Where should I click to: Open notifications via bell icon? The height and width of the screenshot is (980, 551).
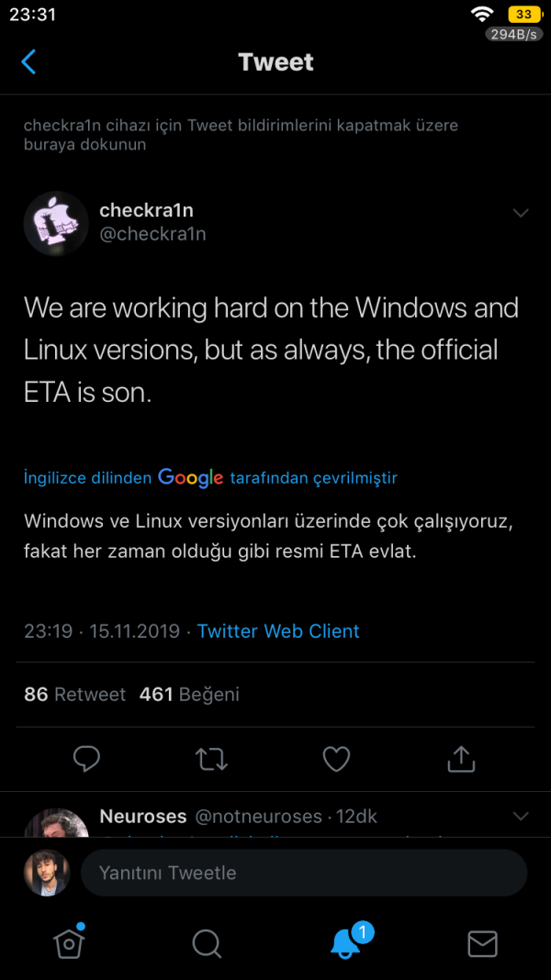click(x=344, y=943)
